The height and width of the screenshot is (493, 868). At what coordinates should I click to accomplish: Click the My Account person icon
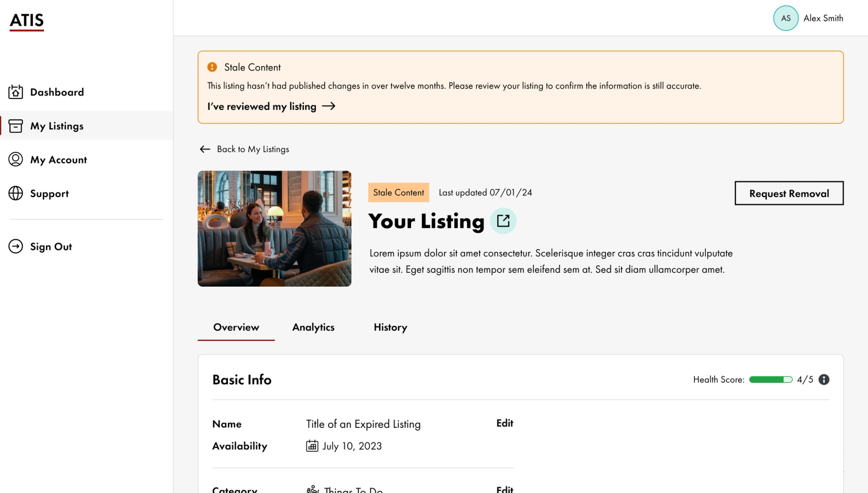coord(15,159)
